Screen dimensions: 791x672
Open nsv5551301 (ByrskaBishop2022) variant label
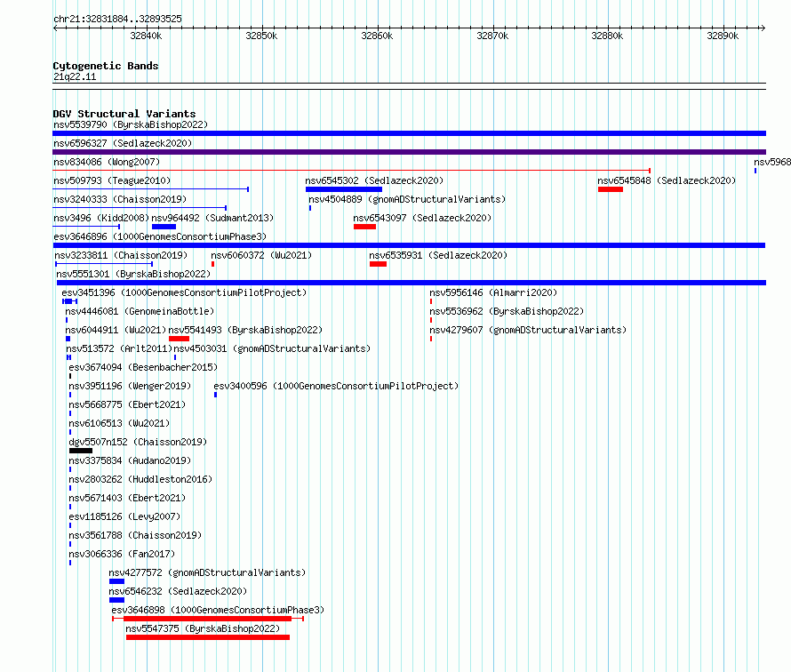133,274
